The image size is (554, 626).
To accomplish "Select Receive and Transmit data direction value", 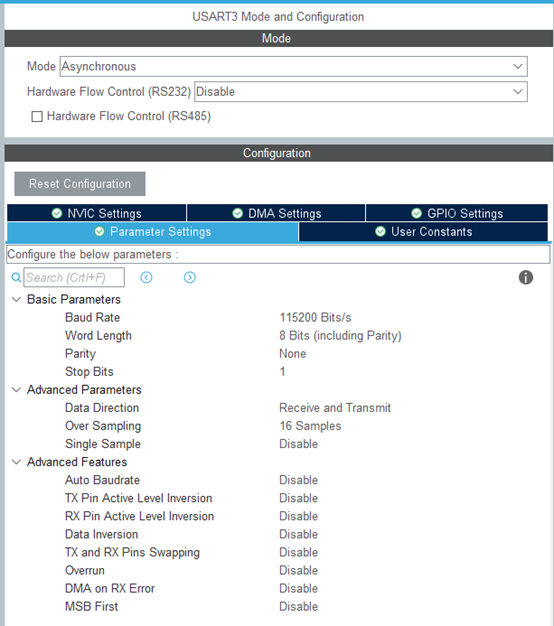I will point(335,408).
